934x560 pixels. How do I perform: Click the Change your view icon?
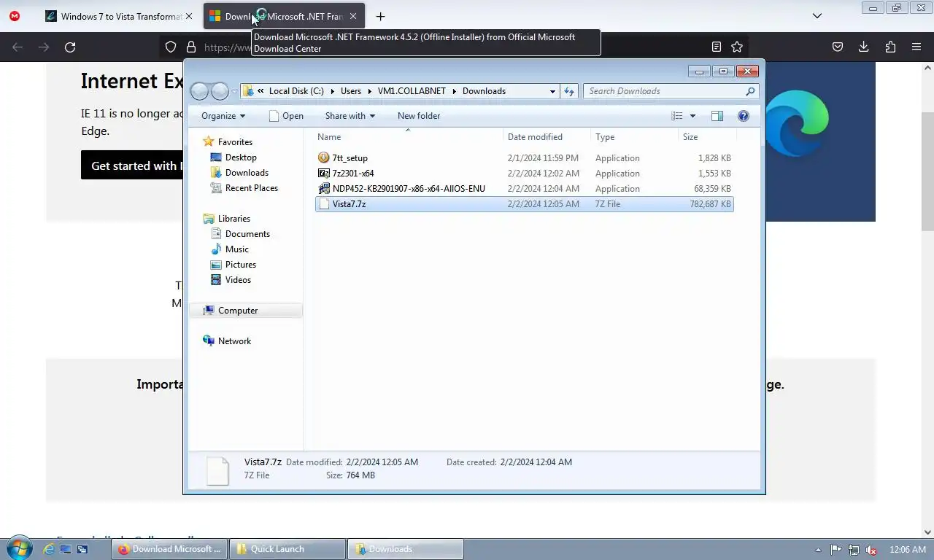tap(677, 116)
